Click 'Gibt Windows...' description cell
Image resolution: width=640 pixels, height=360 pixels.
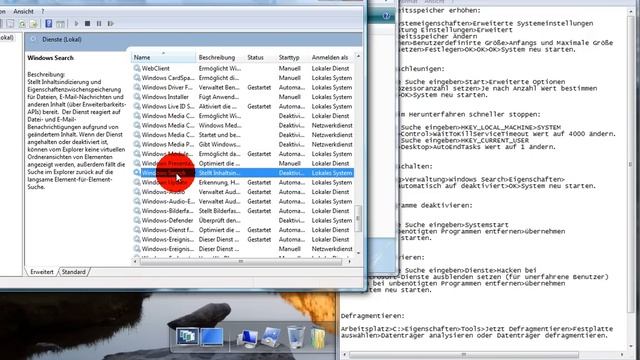click(219, 144)
